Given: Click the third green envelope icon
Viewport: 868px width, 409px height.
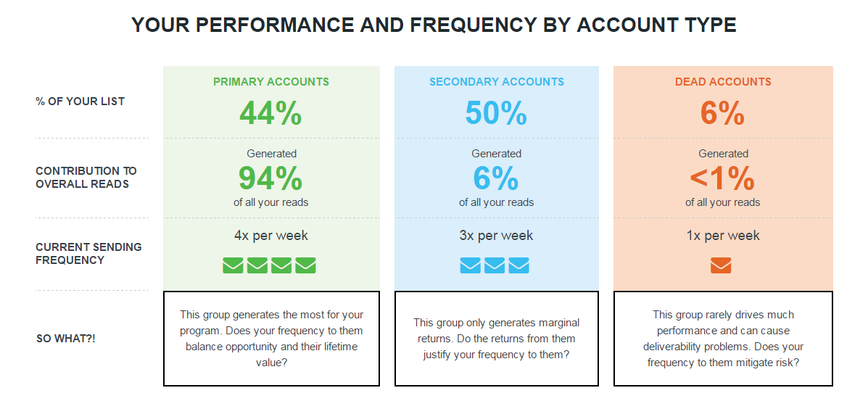Looking at the screenshot, I should point(281,266).
